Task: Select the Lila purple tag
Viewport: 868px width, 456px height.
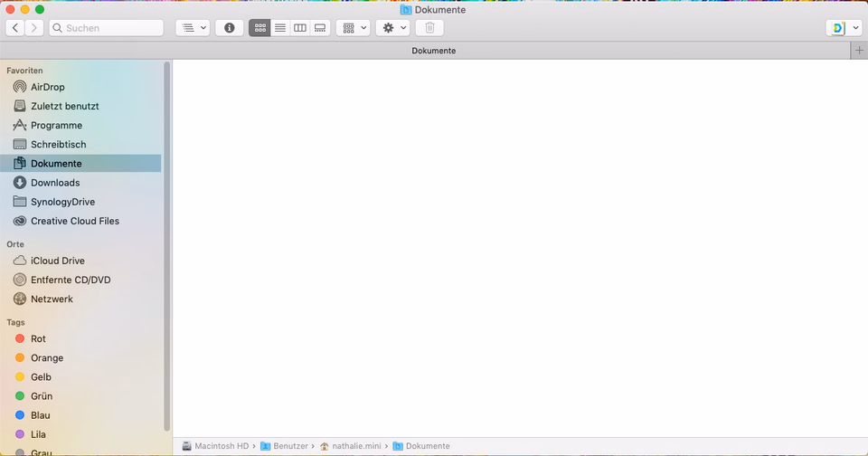Action: 80,434
